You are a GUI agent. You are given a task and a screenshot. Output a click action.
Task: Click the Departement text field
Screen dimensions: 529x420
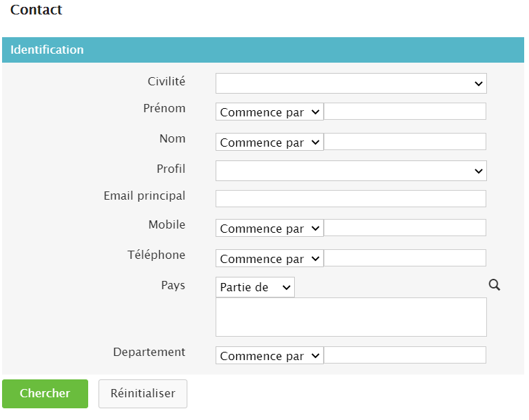pos(404,355)
